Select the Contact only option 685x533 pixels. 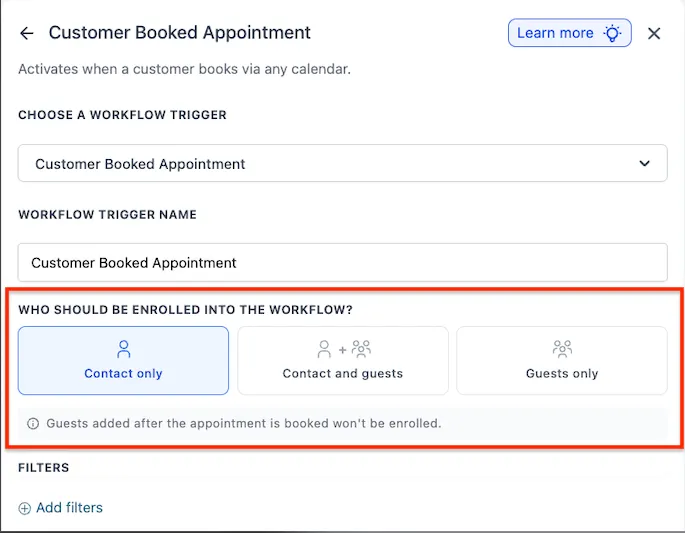click(x=123, y=360)
